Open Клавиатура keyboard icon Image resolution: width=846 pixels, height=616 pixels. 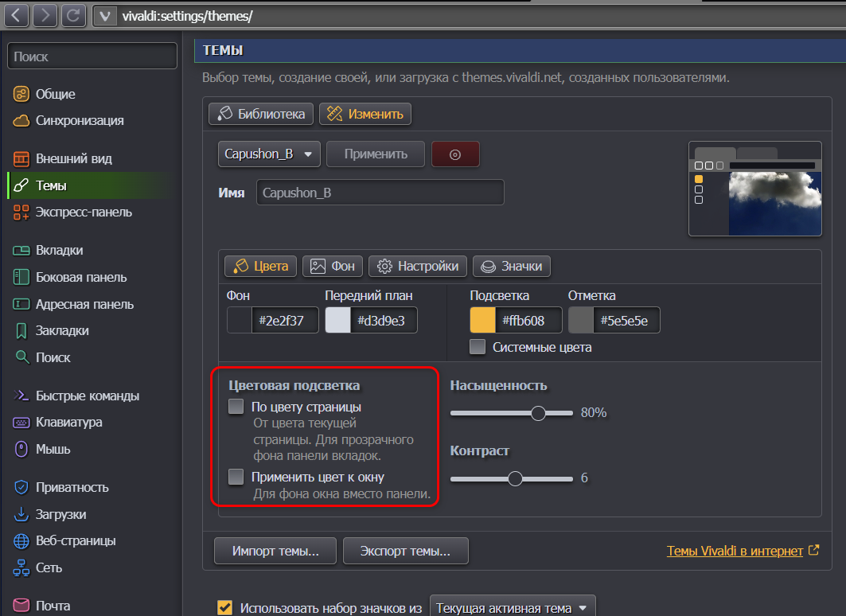[21, 423]
